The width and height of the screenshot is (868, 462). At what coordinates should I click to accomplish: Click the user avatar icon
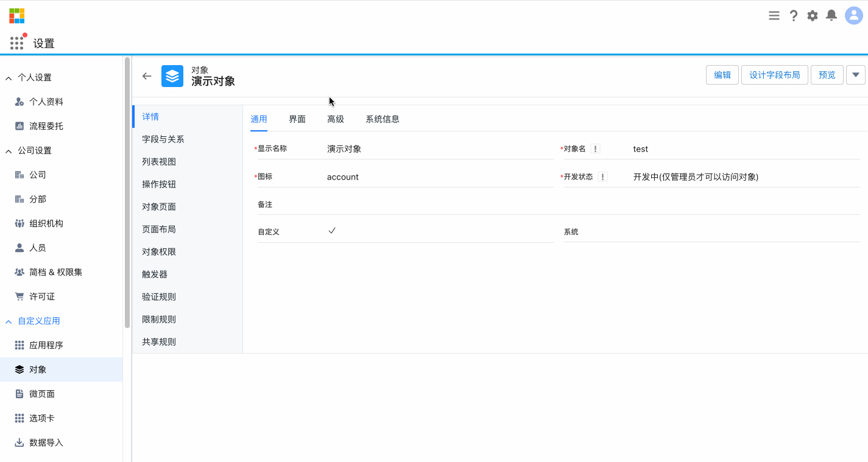(x=852, y=16)
